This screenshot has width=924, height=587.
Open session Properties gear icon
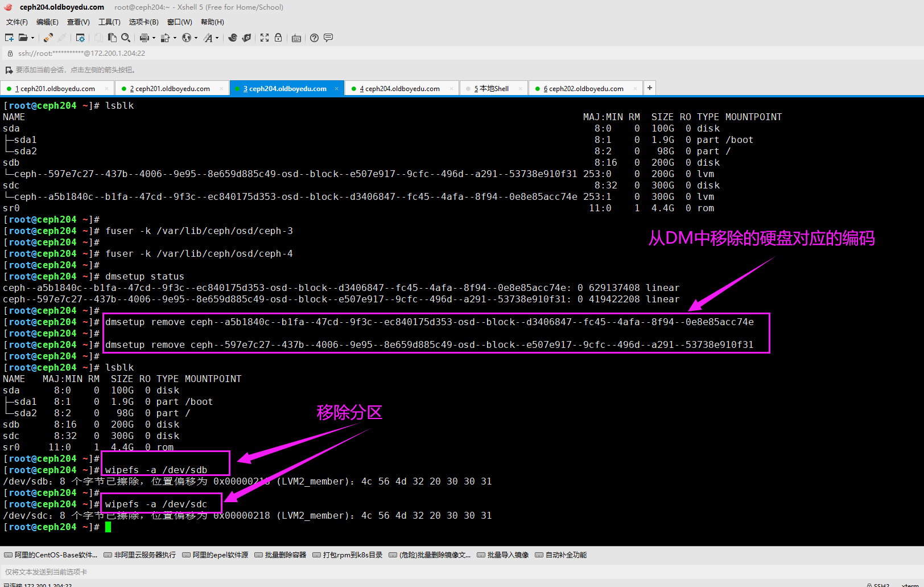pyautogui.click(x=80, y=38)
